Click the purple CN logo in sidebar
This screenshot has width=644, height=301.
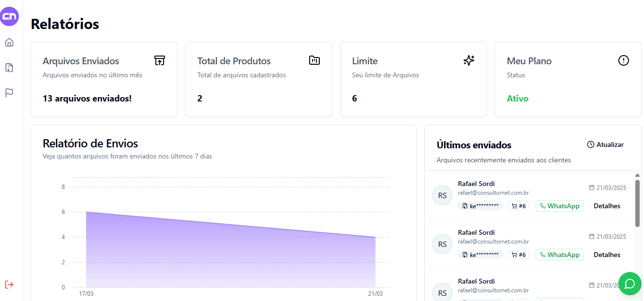coord(9,16)
